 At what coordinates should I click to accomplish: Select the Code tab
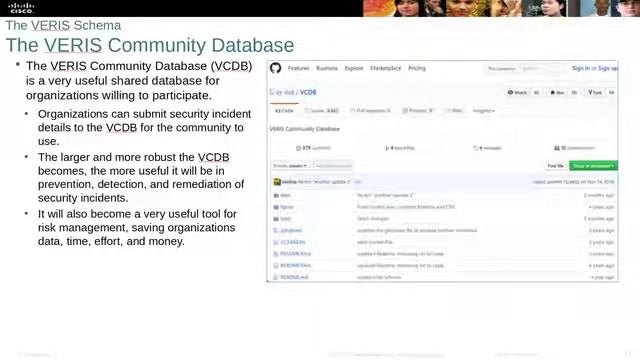(284, 111)
